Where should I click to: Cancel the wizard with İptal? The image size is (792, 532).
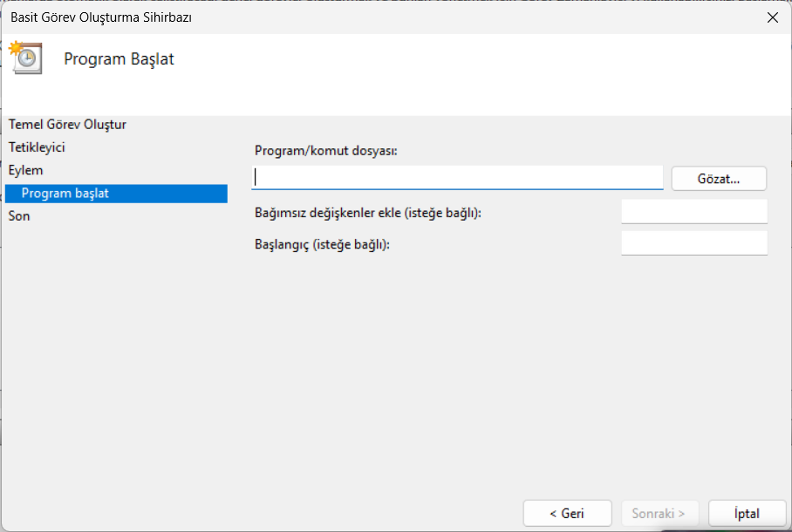[x=747, y=514]
